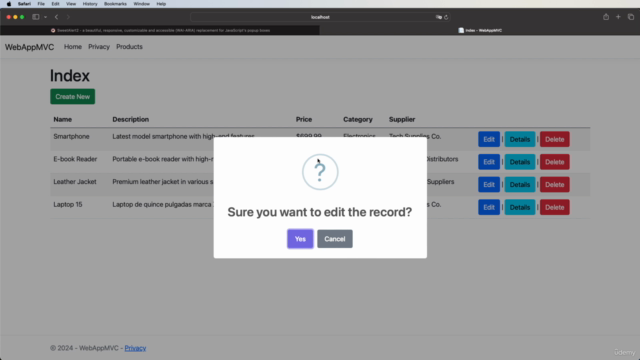Edit the E-book Reader record
Image resolution: width=640 pixels, height=360 pixels.
(x=489, y=162)
